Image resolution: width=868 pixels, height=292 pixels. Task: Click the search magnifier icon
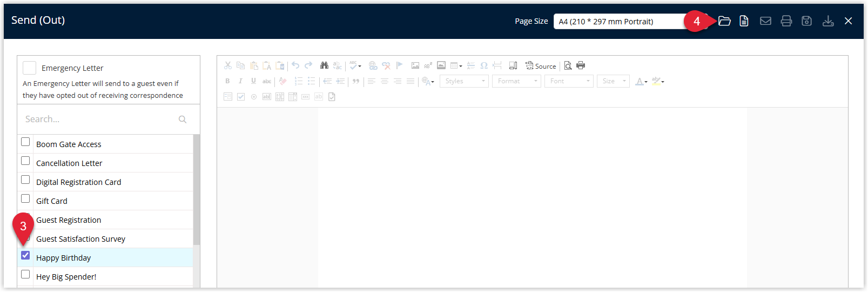point(183,119)
